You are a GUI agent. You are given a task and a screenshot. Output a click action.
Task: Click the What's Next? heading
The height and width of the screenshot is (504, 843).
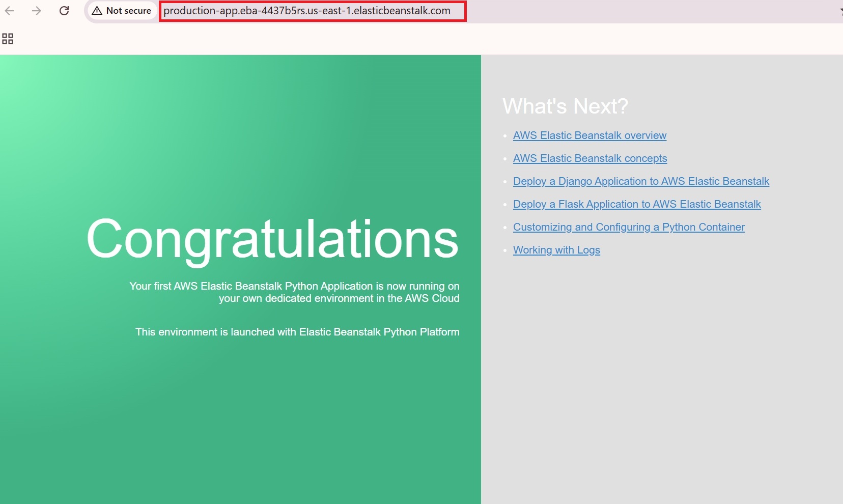[565, 106]
